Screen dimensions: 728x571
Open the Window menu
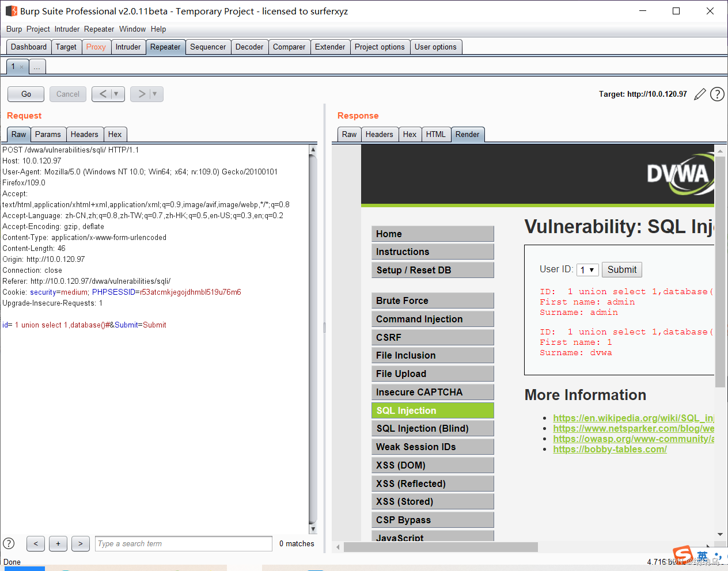[x=132, y=29]
